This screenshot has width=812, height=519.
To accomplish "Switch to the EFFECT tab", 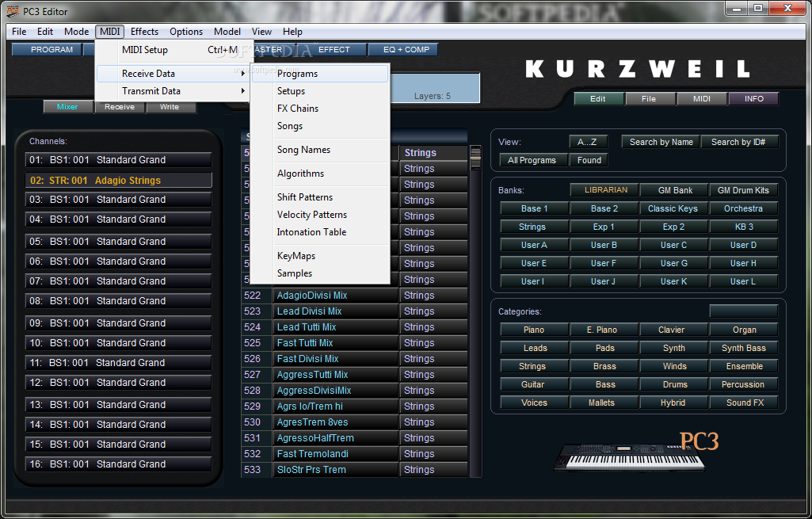I will tap(334, 50).
